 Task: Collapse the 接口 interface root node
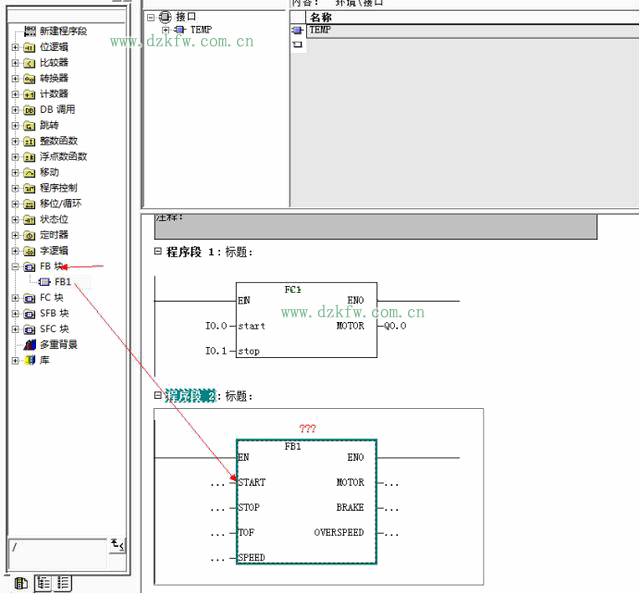click(150, 17)
